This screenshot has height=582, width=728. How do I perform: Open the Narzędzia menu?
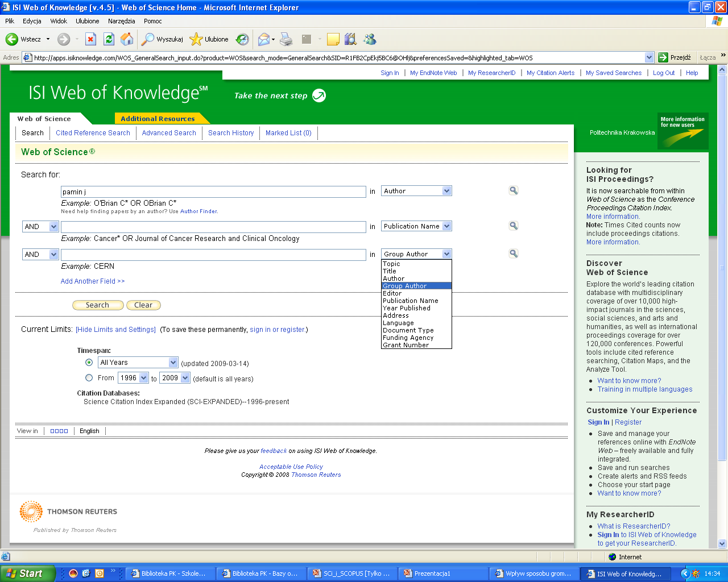point(121,21)
